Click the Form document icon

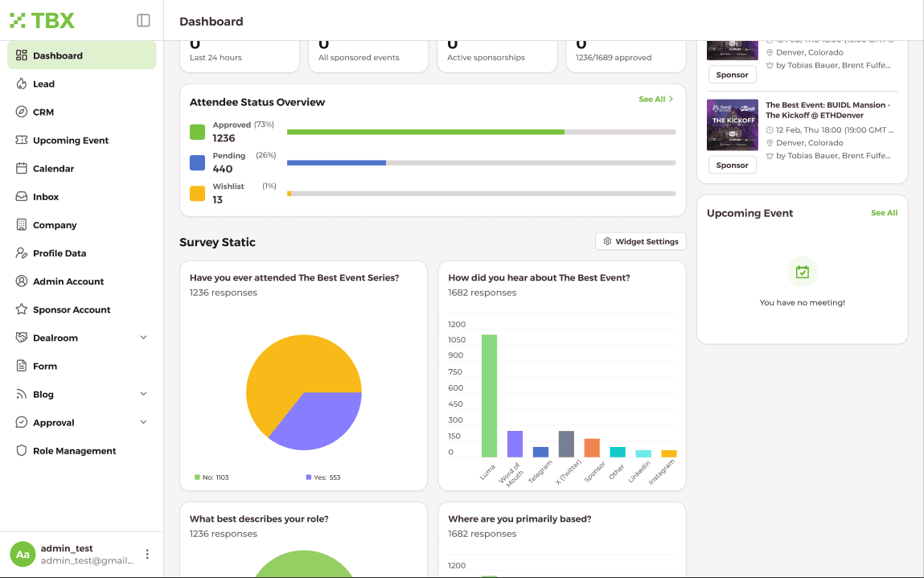coord(21,366)
